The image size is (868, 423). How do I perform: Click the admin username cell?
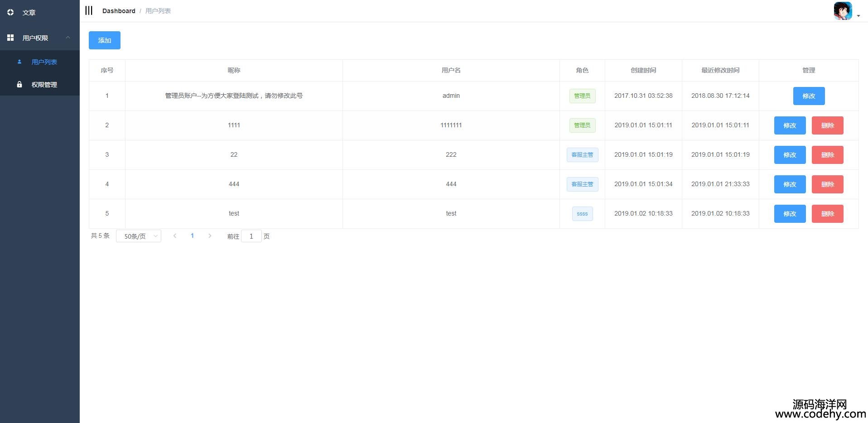pos(451,96)
